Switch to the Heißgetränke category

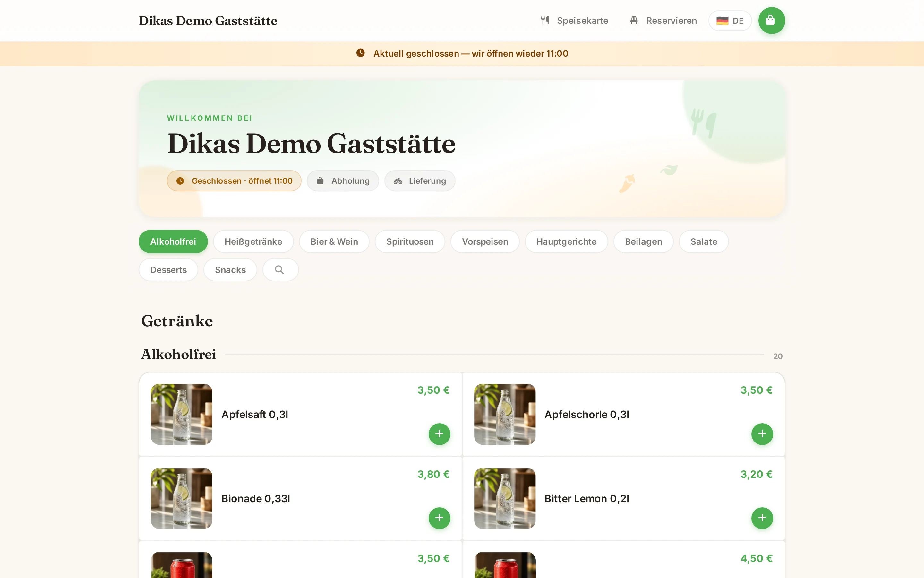coord(253,241)
